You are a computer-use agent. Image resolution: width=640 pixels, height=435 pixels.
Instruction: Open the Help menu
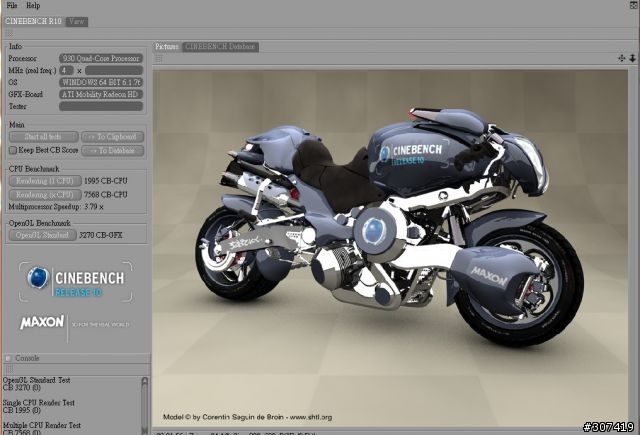pos(33,5)
